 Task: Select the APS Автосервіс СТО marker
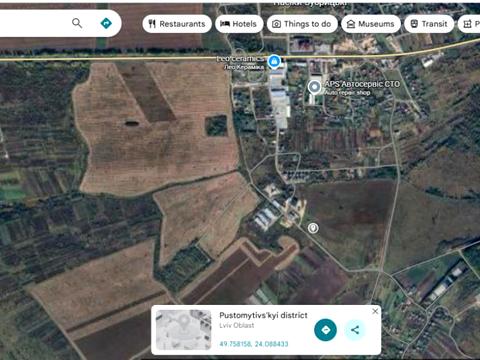click(314, 87)
